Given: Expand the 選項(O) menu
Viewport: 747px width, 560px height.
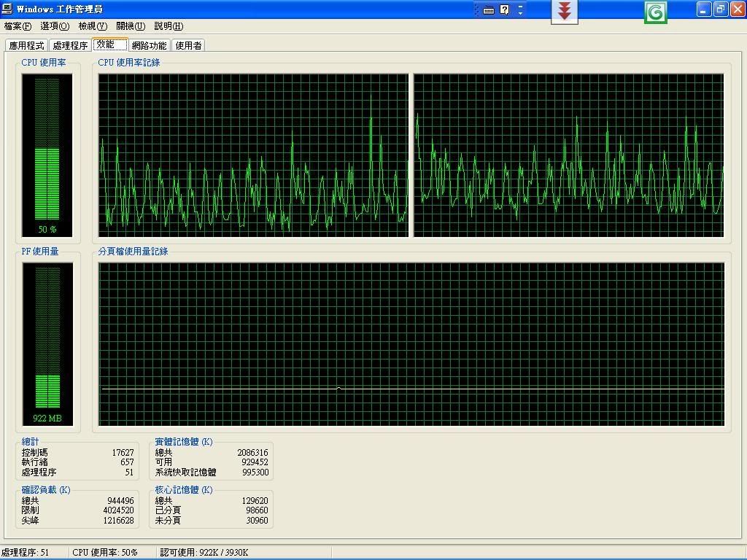Looking at the screenshot, I should pyautogui.click(x=55, y=26).
